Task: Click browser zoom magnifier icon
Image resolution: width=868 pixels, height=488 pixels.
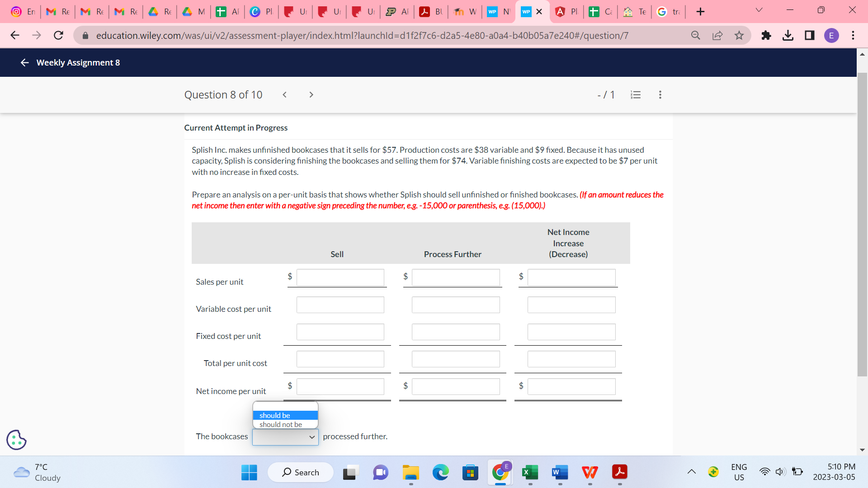Action: (695, 35)
